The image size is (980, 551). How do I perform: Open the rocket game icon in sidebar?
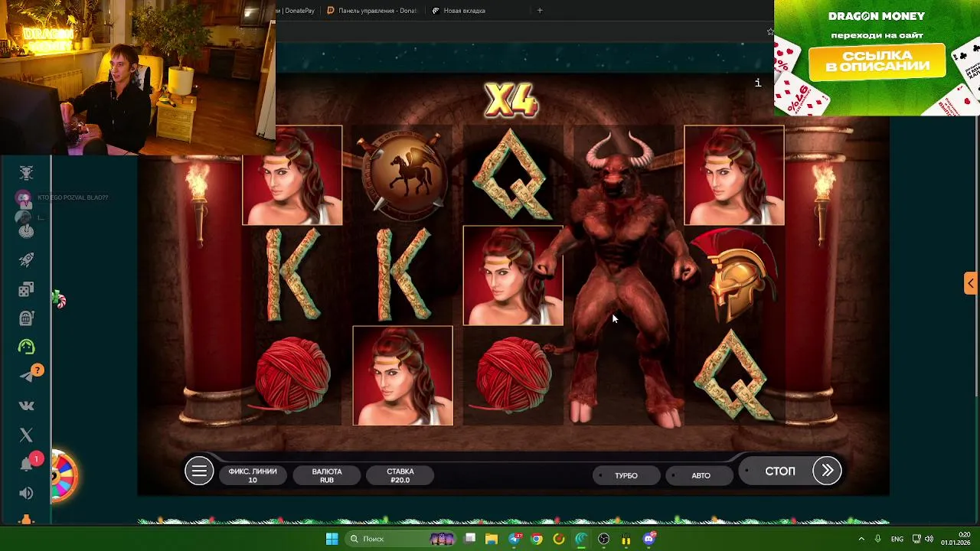(x=26, y=260)
